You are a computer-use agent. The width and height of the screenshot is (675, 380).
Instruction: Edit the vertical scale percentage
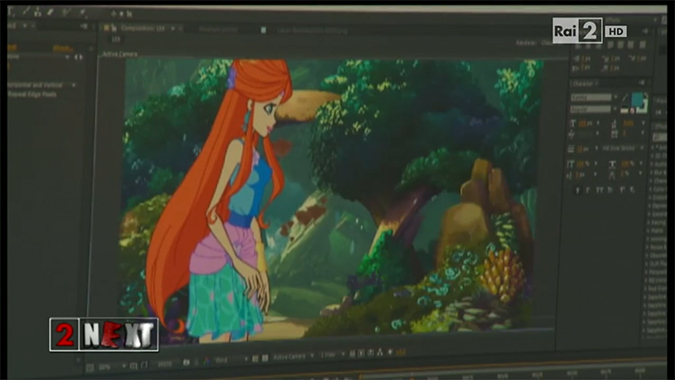tap(583, 164)
